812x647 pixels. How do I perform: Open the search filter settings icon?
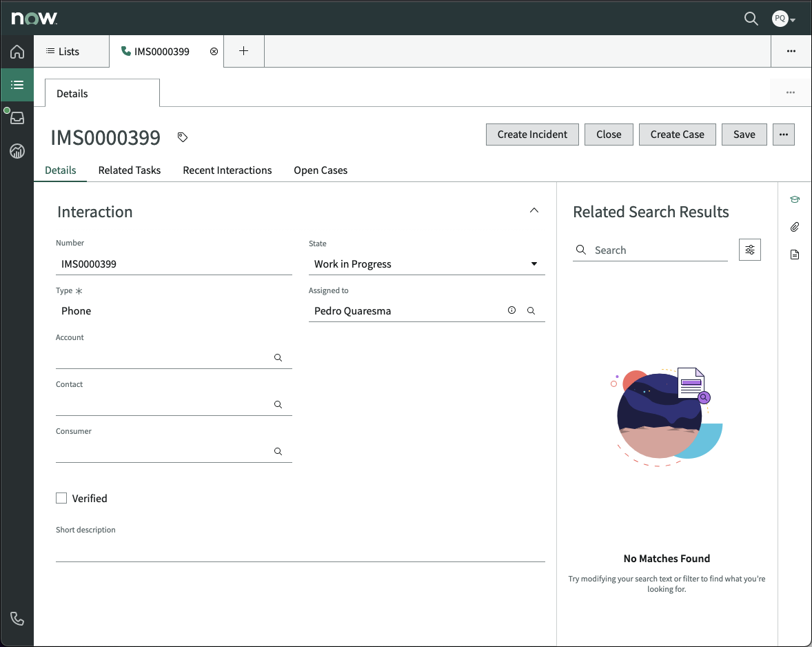point(750,249)
